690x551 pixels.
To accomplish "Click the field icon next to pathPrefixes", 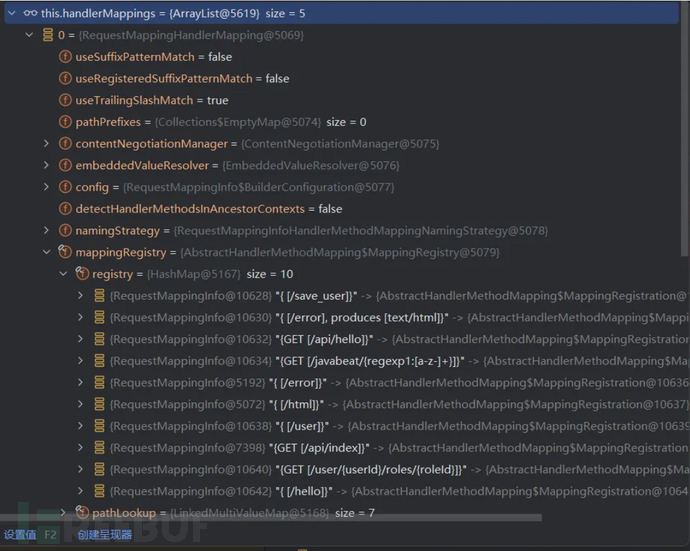I will (65, 122).
